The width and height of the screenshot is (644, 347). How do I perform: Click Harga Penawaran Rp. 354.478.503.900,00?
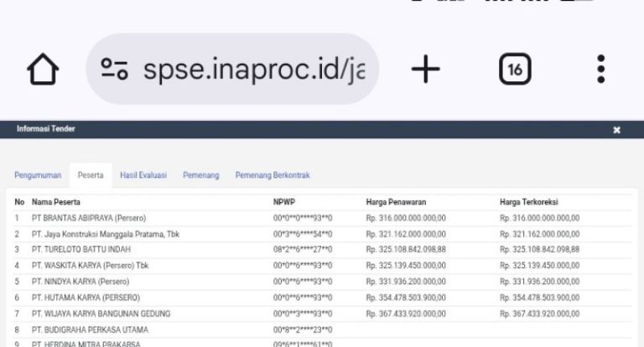click(x=406, y=298)
